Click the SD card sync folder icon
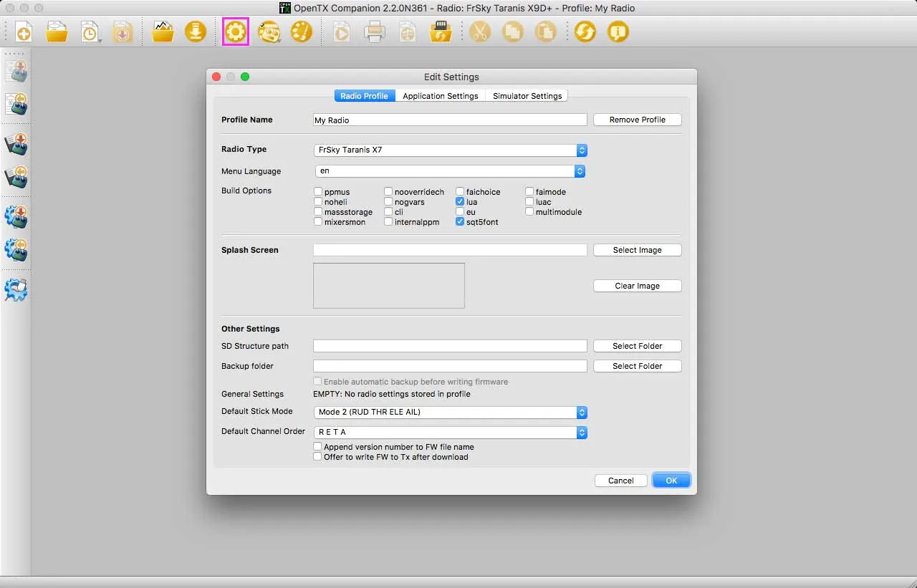917x588 pixels. click(x=440, y=32)
